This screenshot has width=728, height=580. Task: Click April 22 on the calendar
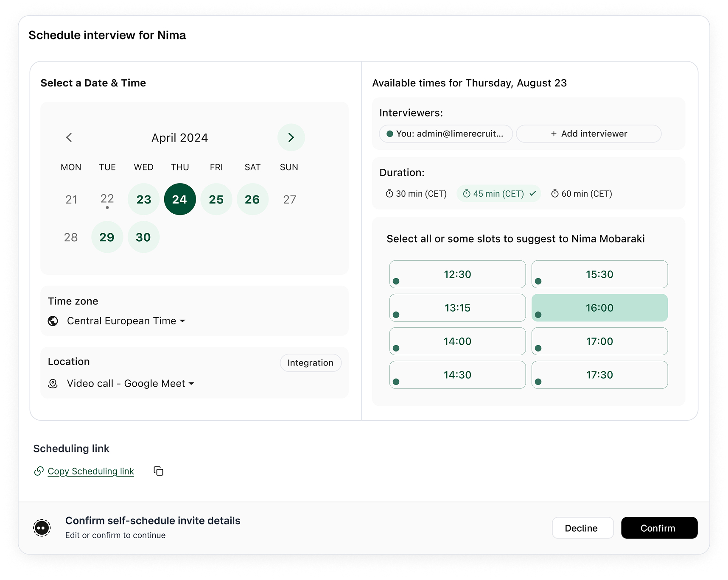coord(107,199)
